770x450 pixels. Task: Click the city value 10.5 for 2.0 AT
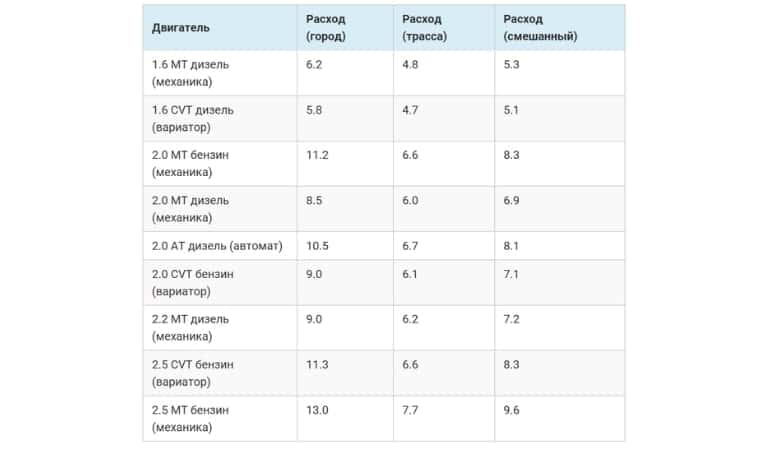pyautogui.click(x=317, y=246)
